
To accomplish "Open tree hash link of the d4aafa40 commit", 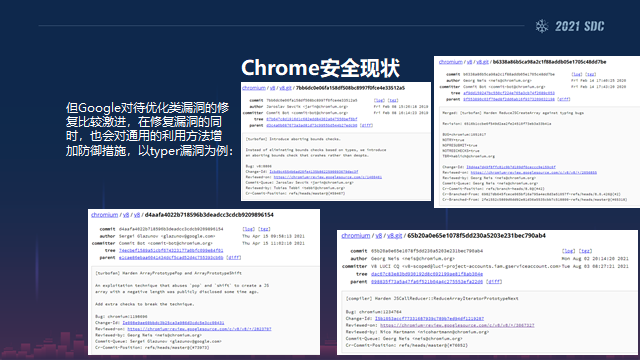I will point(171,251).
